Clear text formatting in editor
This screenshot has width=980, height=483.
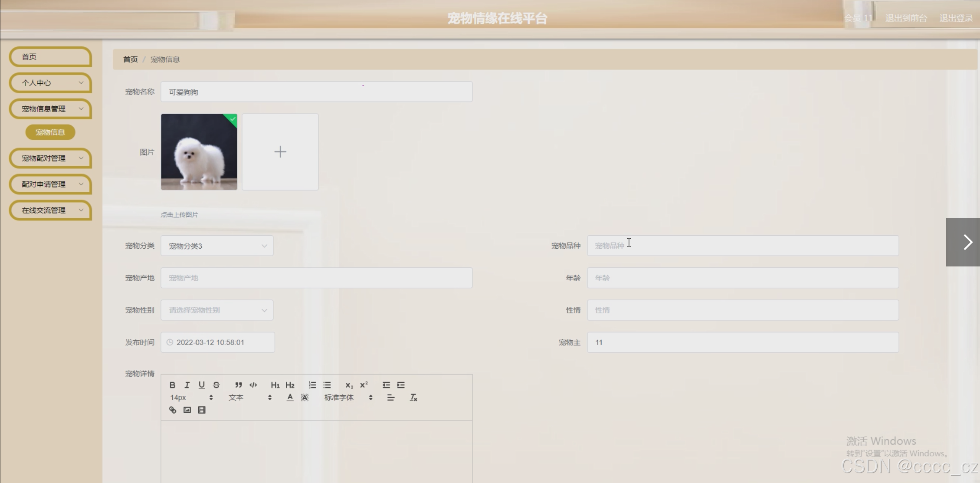[x=413, y=398]
